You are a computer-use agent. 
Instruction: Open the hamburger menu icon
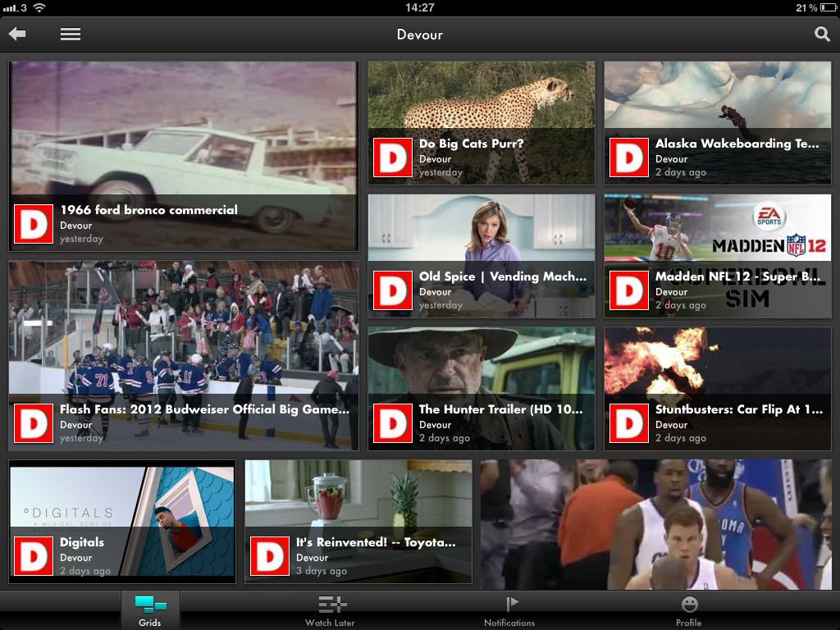pyautogui.click(x=71, y=34)
